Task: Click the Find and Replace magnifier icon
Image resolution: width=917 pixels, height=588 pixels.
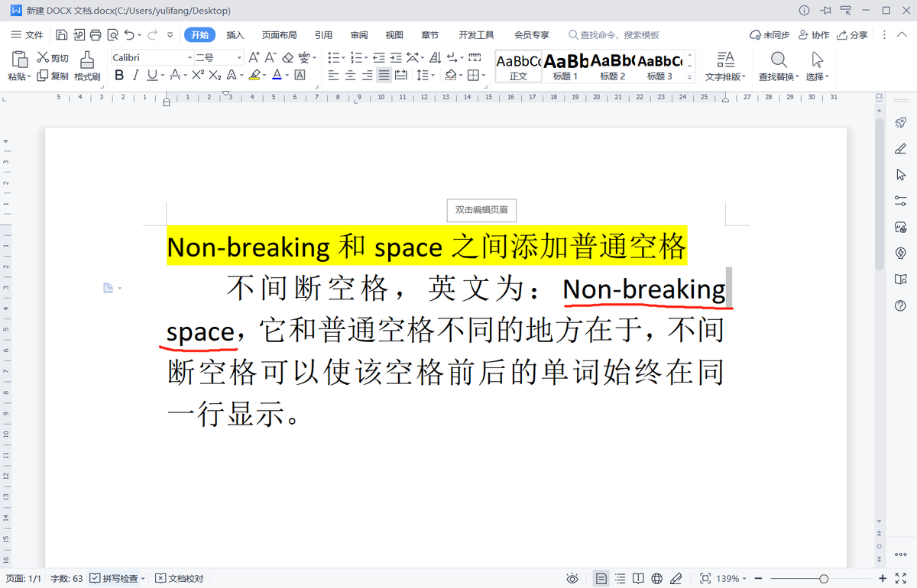Action: [778, 60]
